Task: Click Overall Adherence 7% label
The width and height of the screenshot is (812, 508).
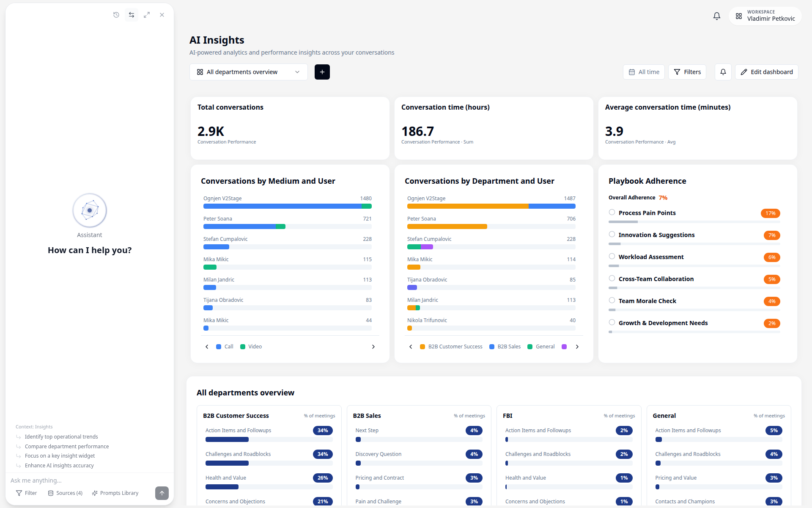Action: (638, 198)
